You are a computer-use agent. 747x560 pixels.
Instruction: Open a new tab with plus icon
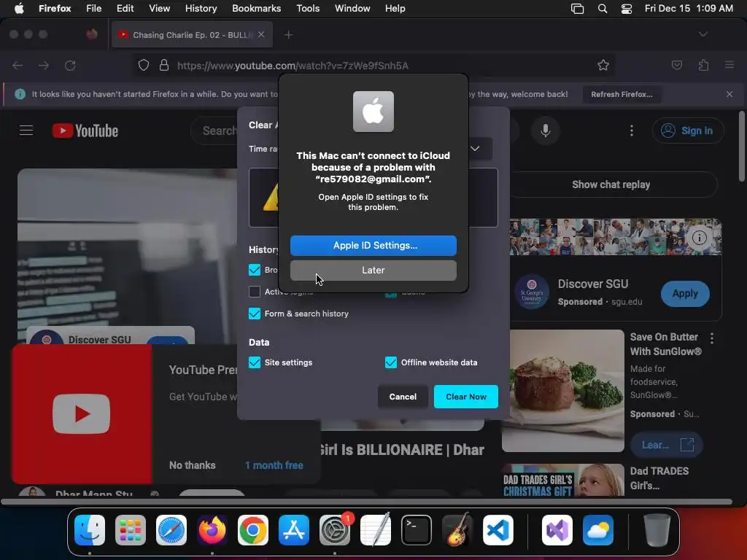[x=288, y=35]
